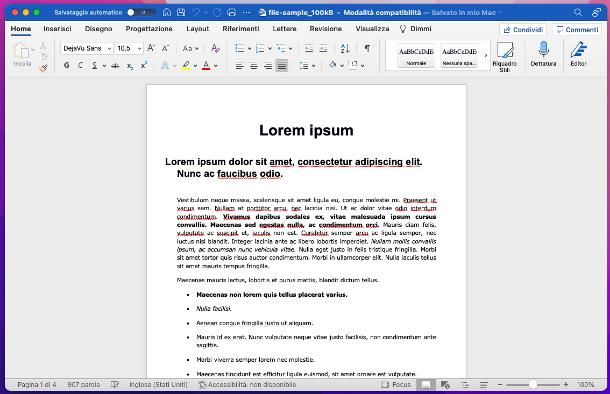Go to the home icon in title bar

(x=167, y=12)
